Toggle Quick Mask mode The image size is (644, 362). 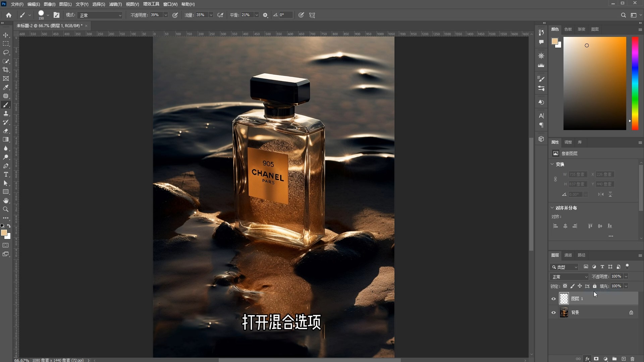point(6,245)
